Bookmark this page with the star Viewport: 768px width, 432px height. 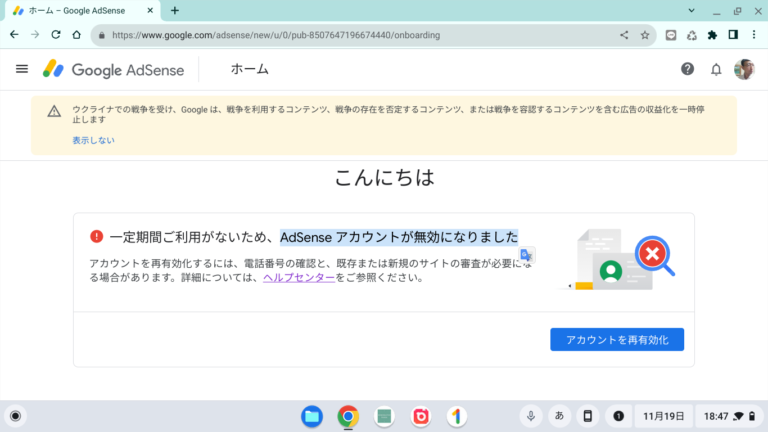coord(645,35)
